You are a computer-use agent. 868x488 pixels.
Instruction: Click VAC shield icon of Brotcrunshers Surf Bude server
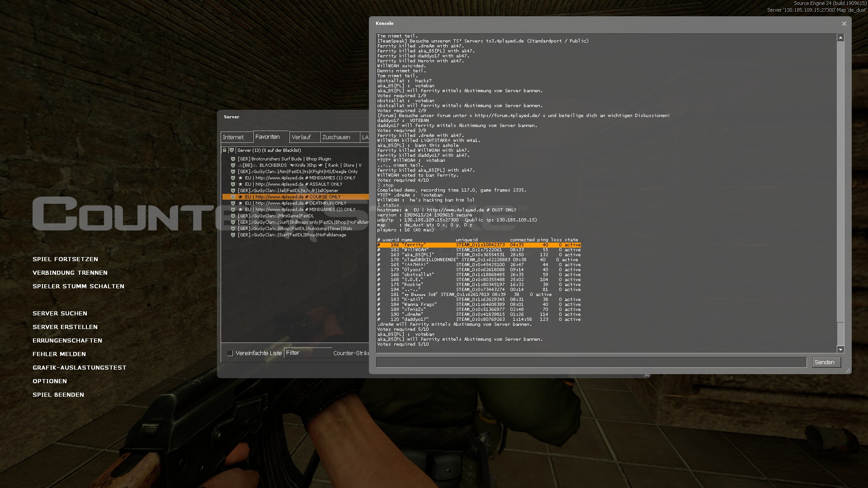click(233, 159)
